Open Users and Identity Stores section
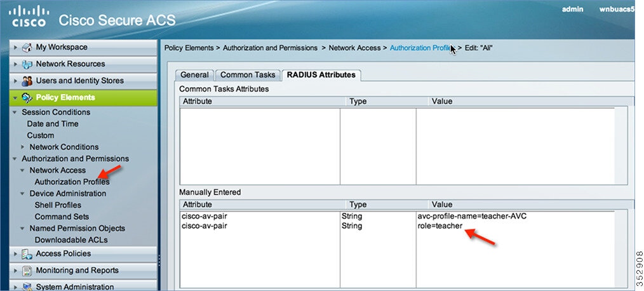This screenshot has width=644, height=291. [83, 81]
